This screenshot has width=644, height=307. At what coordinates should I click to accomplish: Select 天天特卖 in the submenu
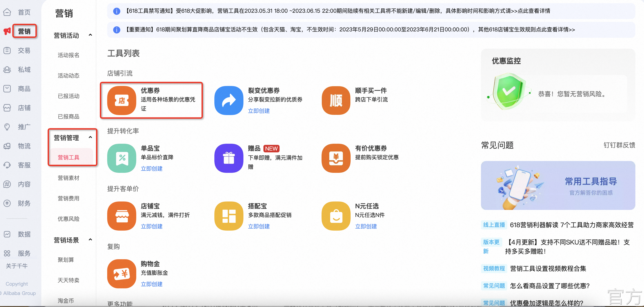tap(69, 280)
